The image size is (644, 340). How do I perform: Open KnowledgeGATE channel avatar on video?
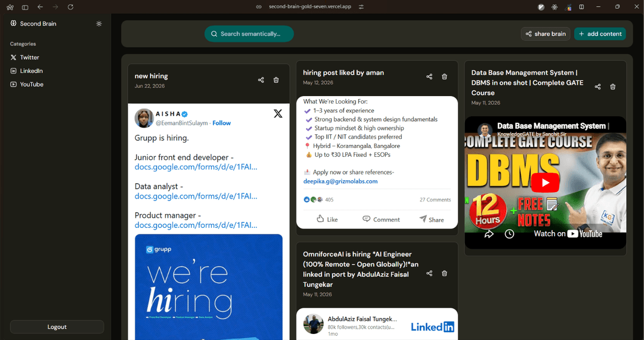click(x=485, y=130)
